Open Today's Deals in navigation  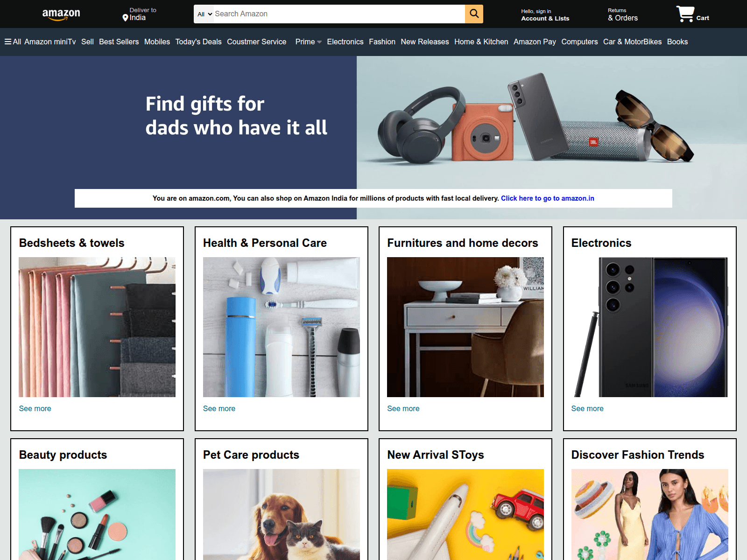198,42
